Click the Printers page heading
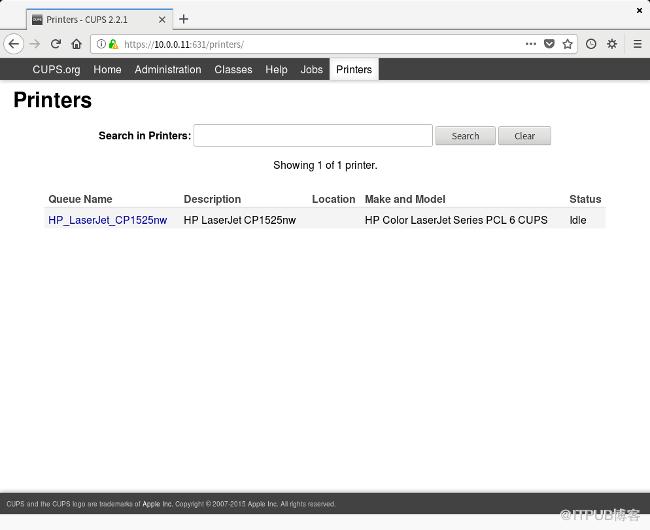The width and height of the screenshot is (650, 530). [x=53, y=100]
